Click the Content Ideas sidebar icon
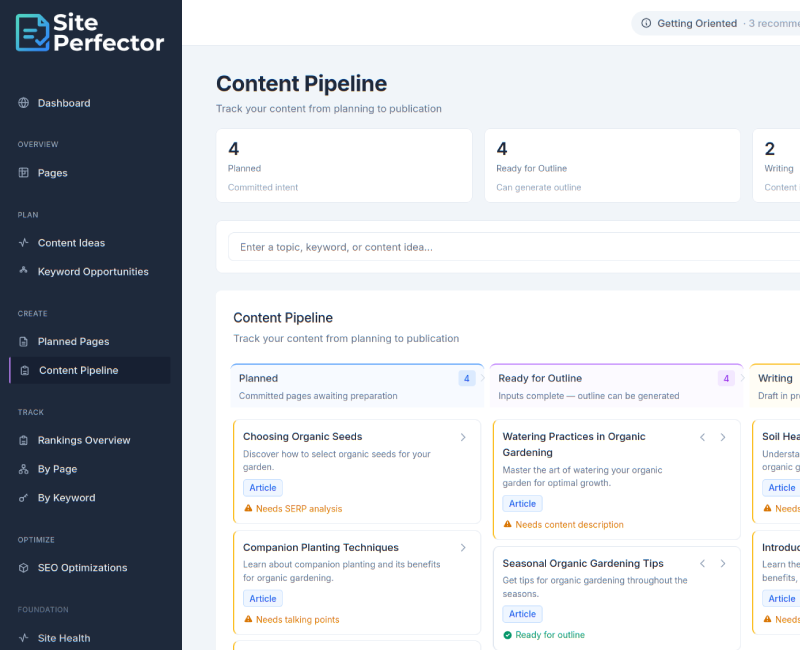 click(22, 243)
